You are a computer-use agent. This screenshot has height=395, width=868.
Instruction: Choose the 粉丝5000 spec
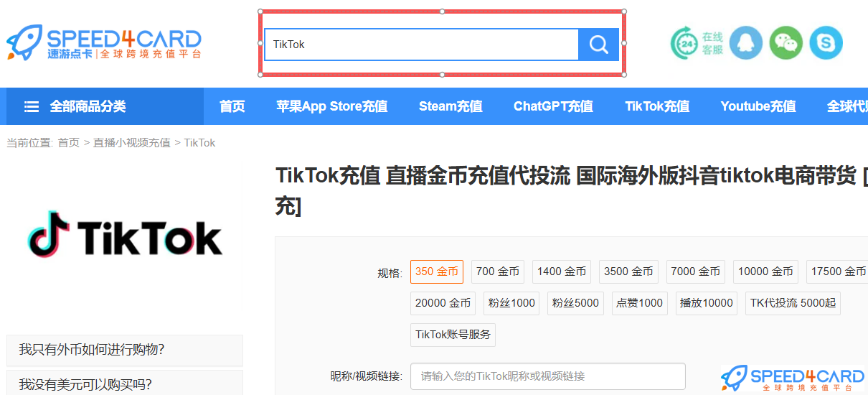pyautogui.click(x=575, y=303)
